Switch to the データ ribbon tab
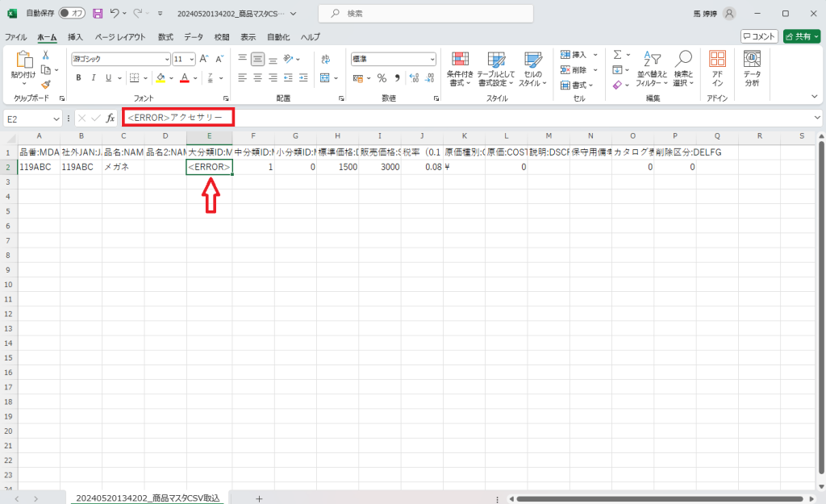 pos(194,37)
